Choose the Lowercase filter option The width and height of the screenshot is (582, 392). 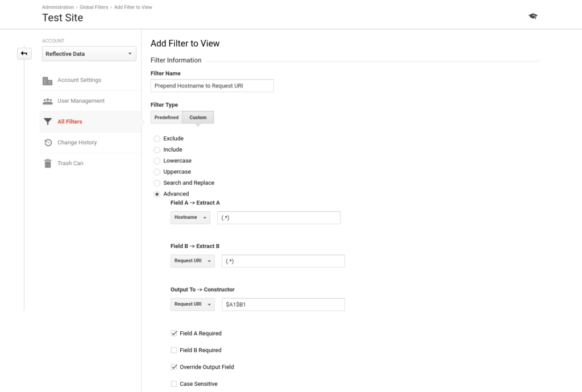tap(156, 161)
